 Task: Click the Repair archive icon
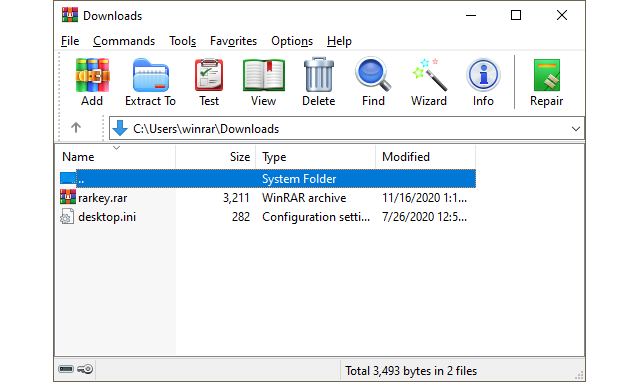(547, 75)
